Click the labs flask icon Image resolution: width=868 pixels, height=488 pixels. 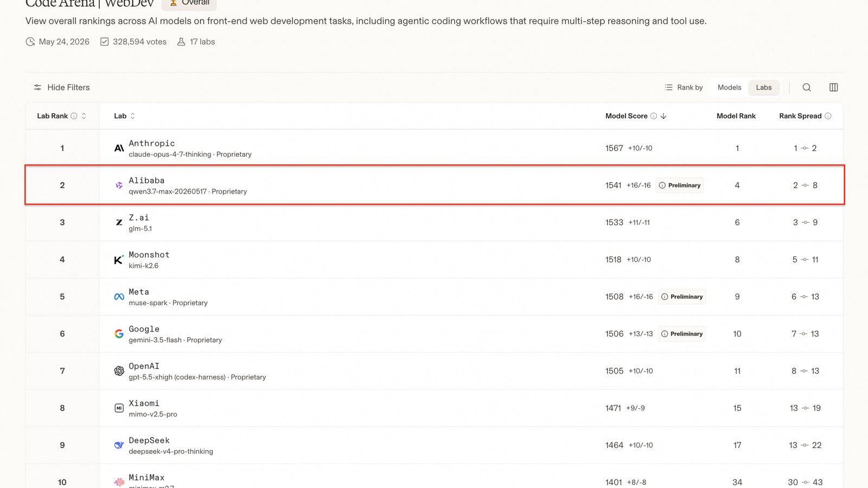pos(181,42)
